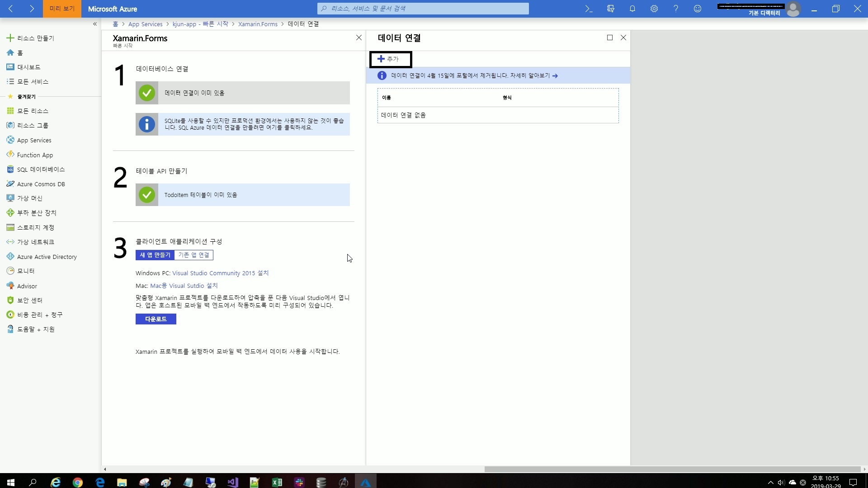The width and height of the screenshot is (868, 488).
Task: Maximize the 데이터 연결 blade
Action: 610,38
